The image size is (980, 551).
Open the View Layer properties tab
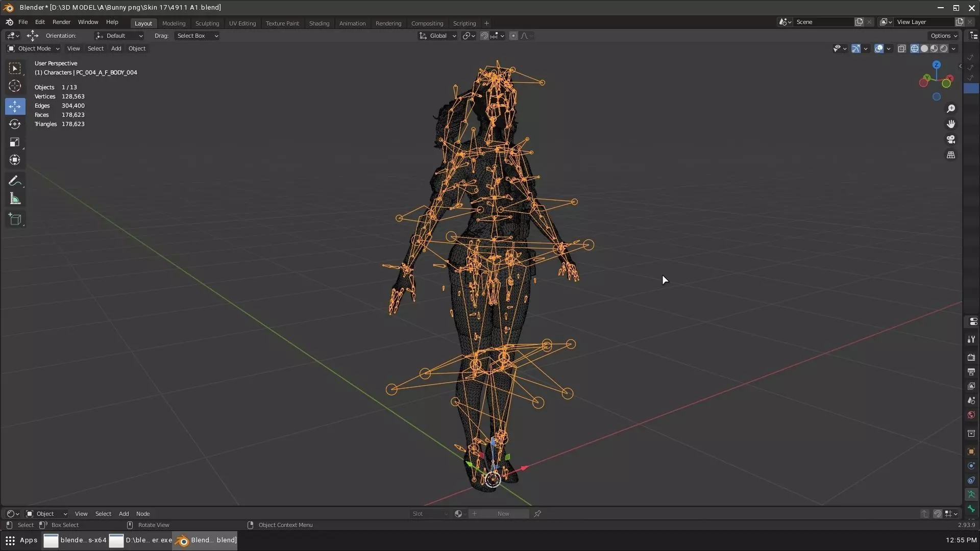[x=971, y=386]
